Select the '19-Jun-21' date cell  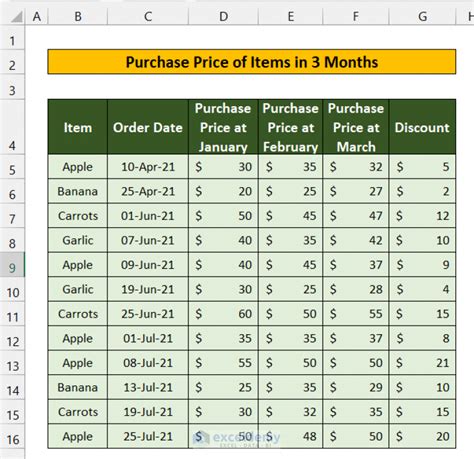click(148, 289)
